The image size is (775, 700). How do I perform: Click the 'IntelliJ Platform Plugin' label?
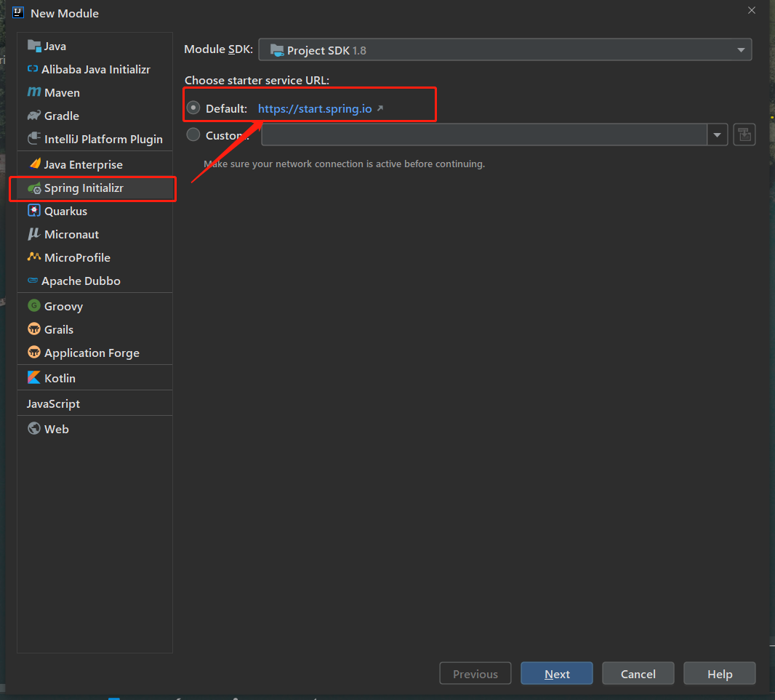tap(103, 139)
